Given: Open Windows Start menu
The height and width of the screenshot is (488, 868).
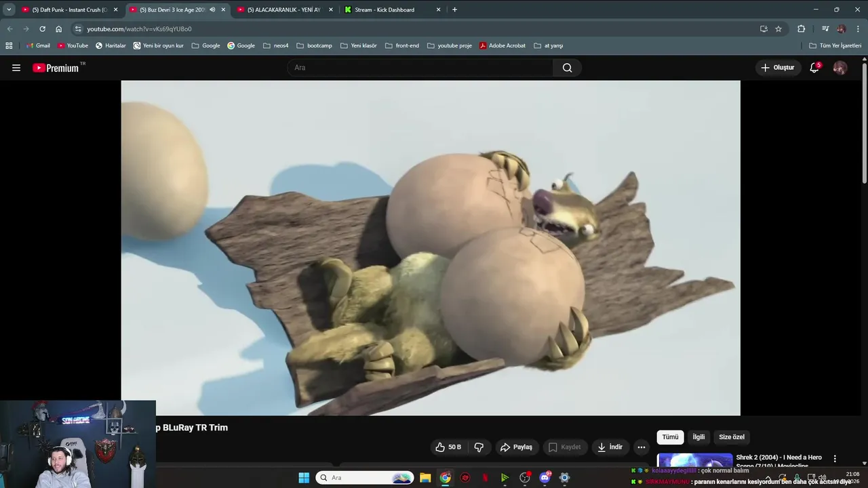Looking at the screenshot, I should pyautogui.click(x=304, y=478).
